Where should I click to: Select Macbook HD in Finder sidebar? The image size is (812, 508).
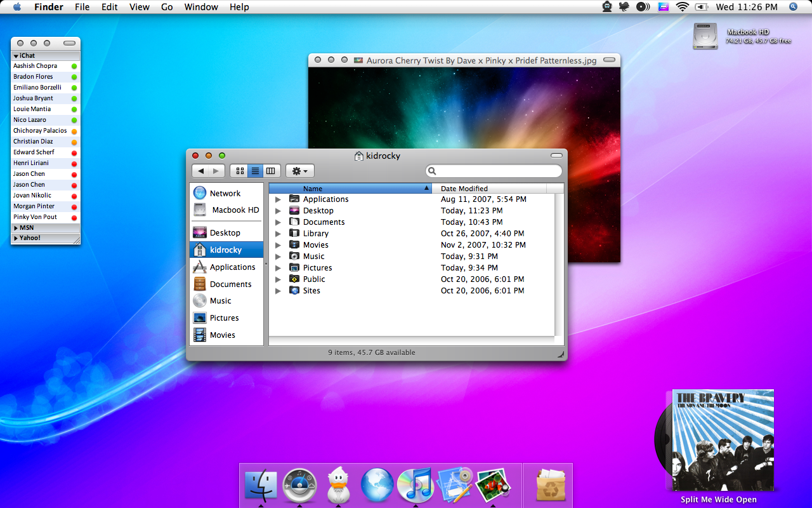click(x=226, y=210)
